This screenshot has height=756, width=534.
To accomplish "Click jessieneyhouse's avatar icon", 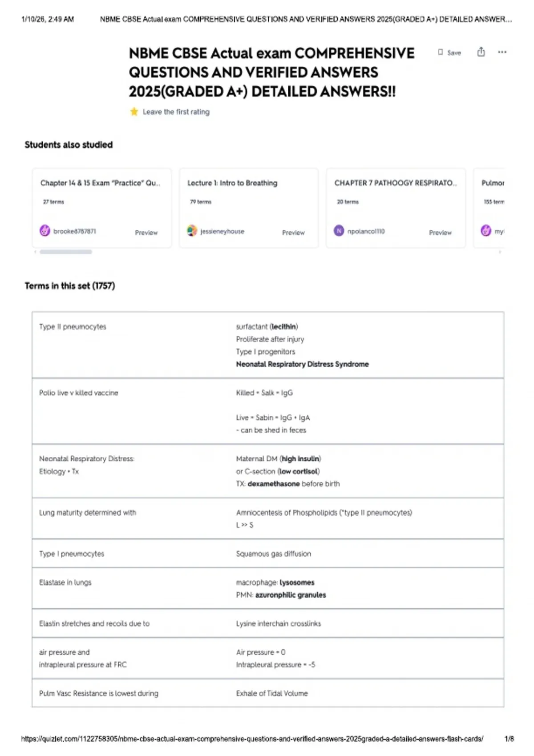I will (192, 231).
